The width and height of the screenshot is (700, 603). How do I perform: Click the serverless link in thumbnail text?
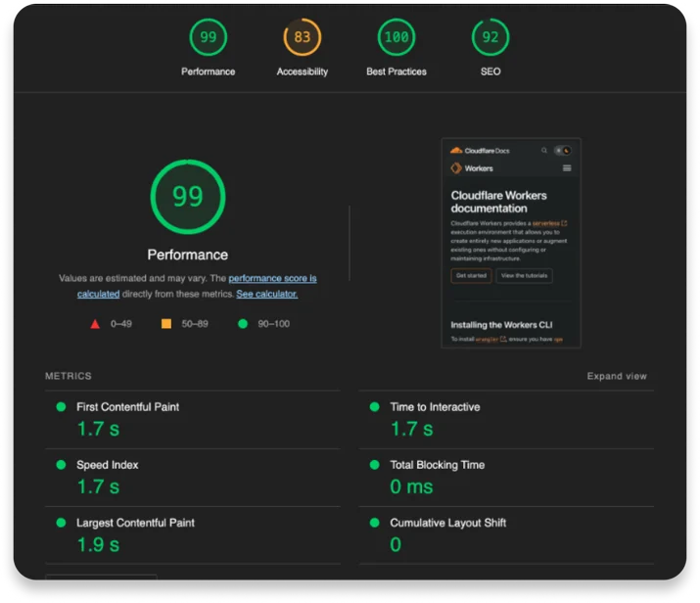(x=549, y=223)
